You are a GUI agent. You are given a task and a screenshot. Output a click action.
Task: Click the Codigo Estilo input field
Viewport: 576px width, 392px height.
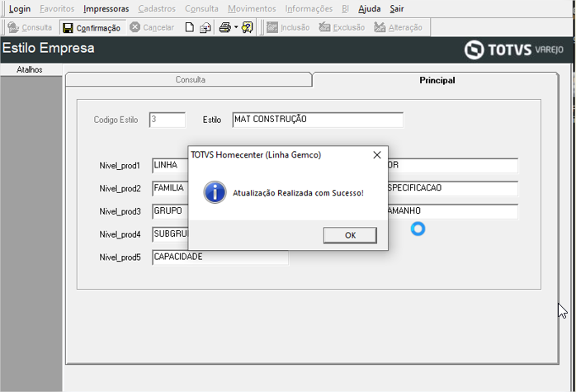coord(168,120)
